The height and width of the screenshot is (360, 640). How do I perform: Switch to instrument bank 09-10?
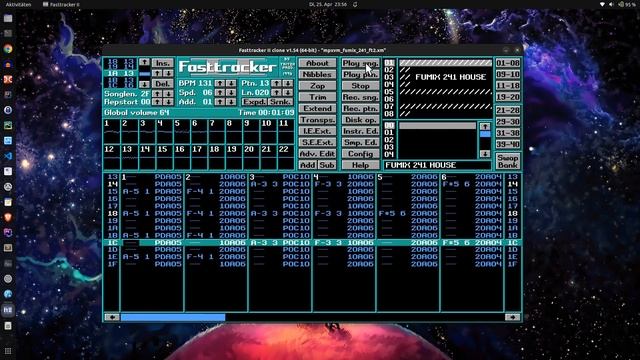pyautogui.click(x=508, y=74)
